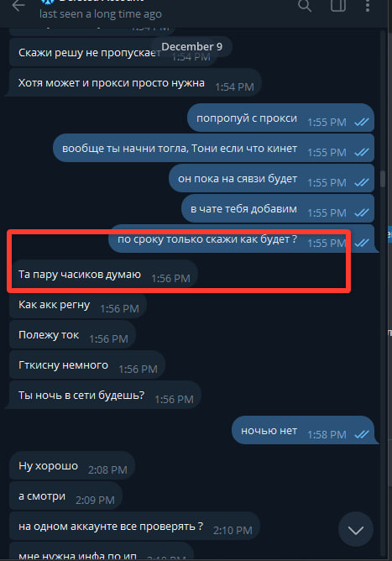Click the December 9 date badge
This screenshot has width=392, height=561.
tap(191, 46)
